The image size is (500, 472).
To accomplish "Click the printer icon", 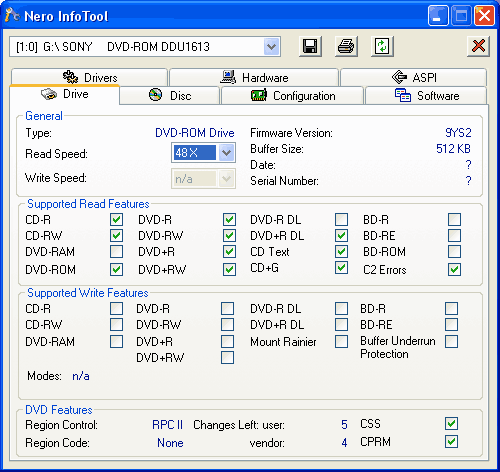I will click(x=346, y=46).
